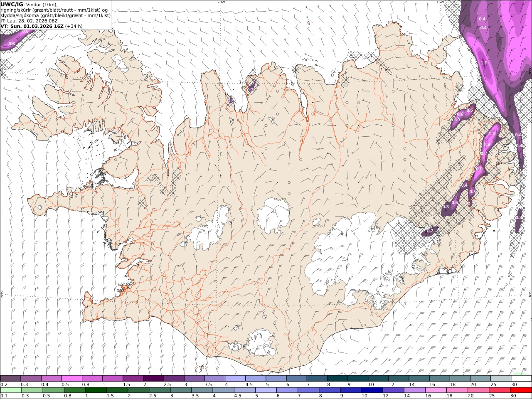This screenshot has height=399, width=532.
Task: Click the 20W longitude label
Action: [x=221, y=2]
